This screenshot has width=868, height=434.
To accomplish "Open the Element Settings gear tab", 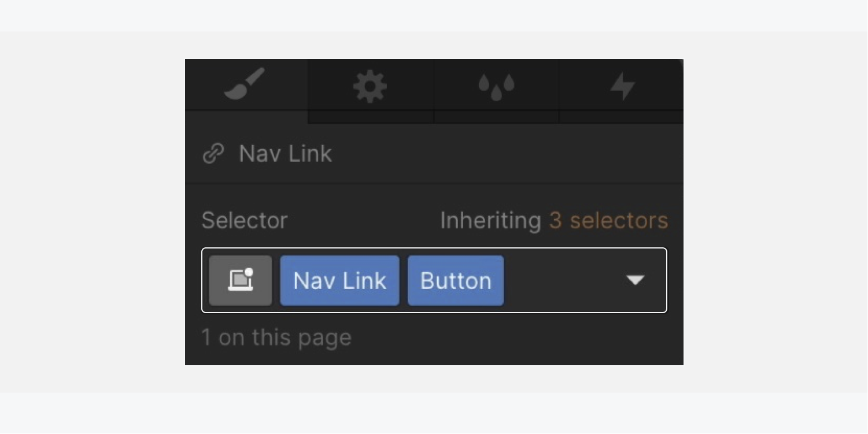I will (370, 88).
